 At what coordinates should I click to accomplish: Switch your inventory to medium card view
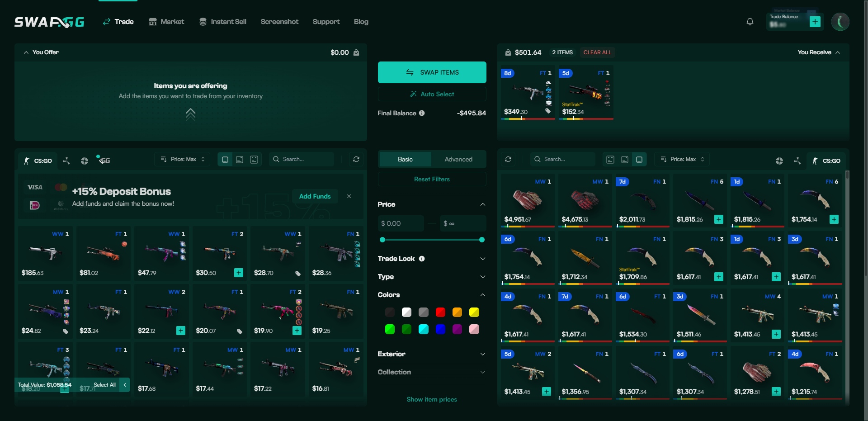240,159
